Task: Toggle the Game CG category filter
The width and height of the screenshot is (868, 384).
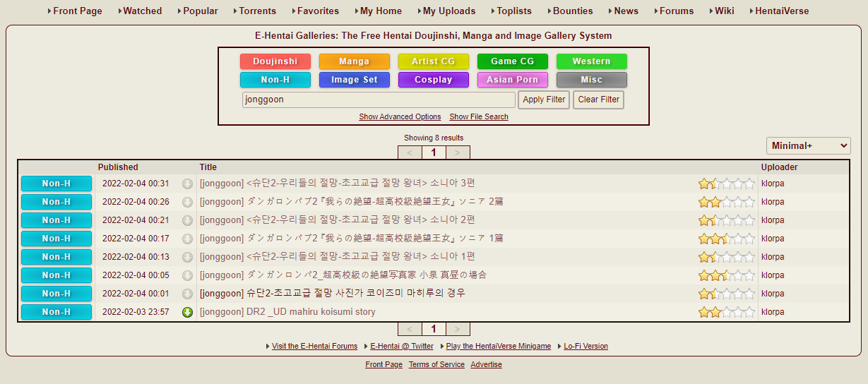Action: [513, 61]
